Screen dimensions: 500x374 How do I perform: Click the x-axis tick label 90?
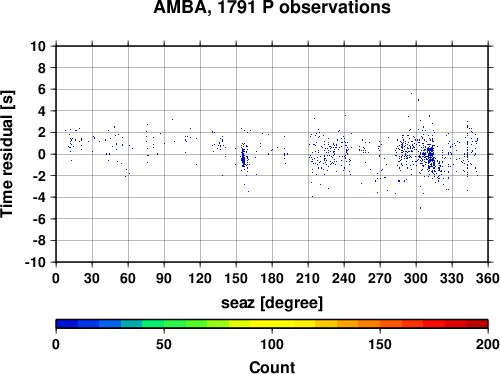tap(164, 278)
